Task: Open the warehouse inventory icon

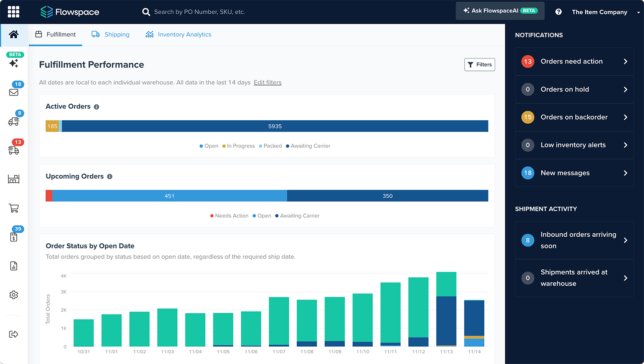Action: [x=14, y=179]
